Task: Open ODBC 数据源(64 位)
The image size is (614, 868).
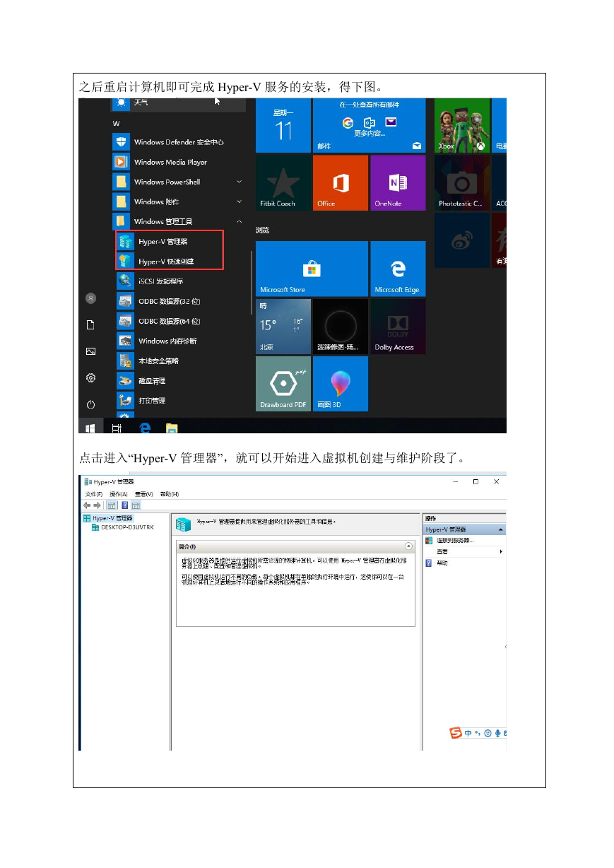Action: coord(170,321)
